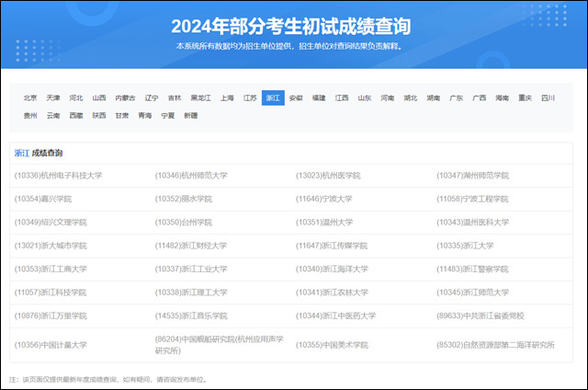The image size is (588, 390).
Task: Select the 贵州 tab
Action: 30,116
